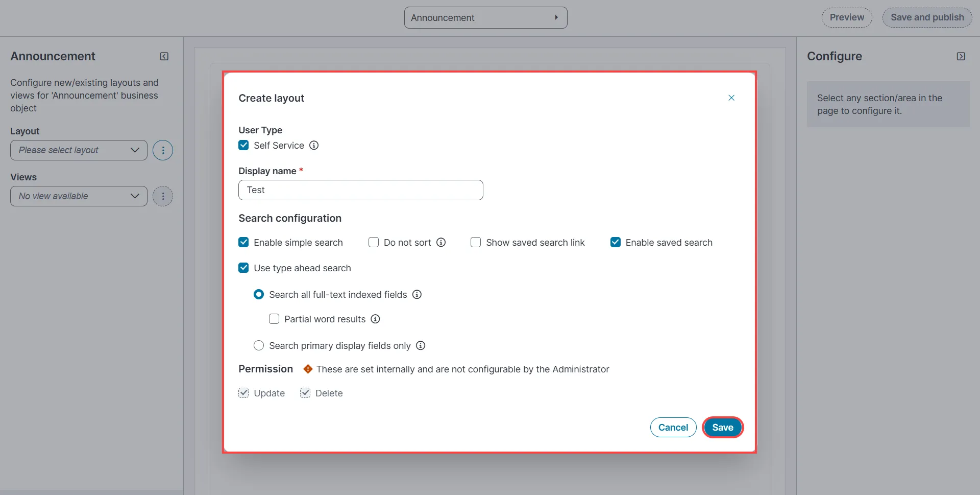Open Layout more options menu
The height and width of the screenshot is (495, 980).
click(163, 150)
